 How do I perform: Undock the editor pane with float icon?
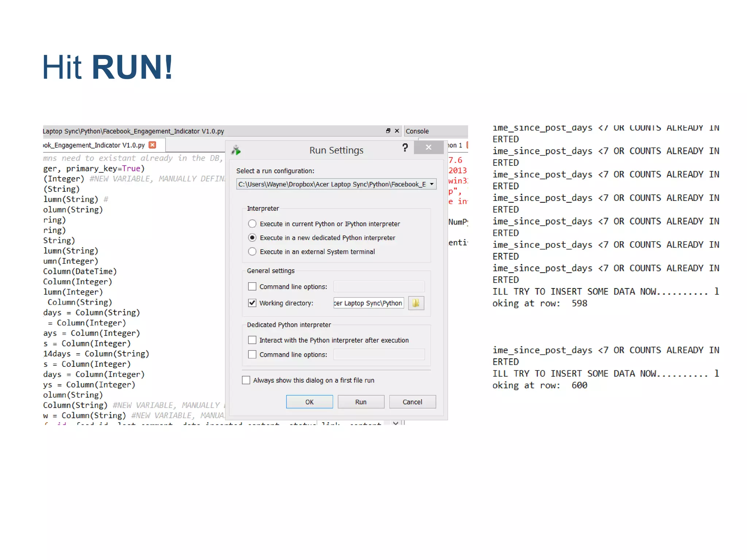click(388, 131)
